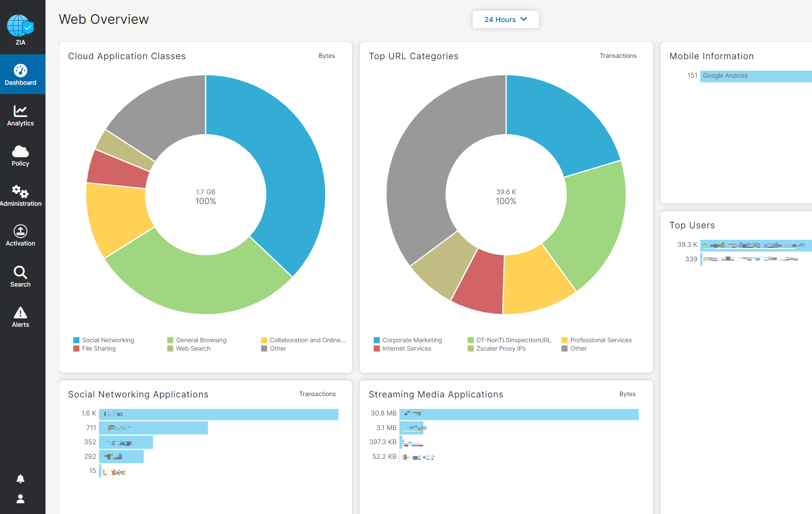Toggle the Corporate Marketing legend entry
The height and width of the screenshot is (514, 812).
pos(412,340)
